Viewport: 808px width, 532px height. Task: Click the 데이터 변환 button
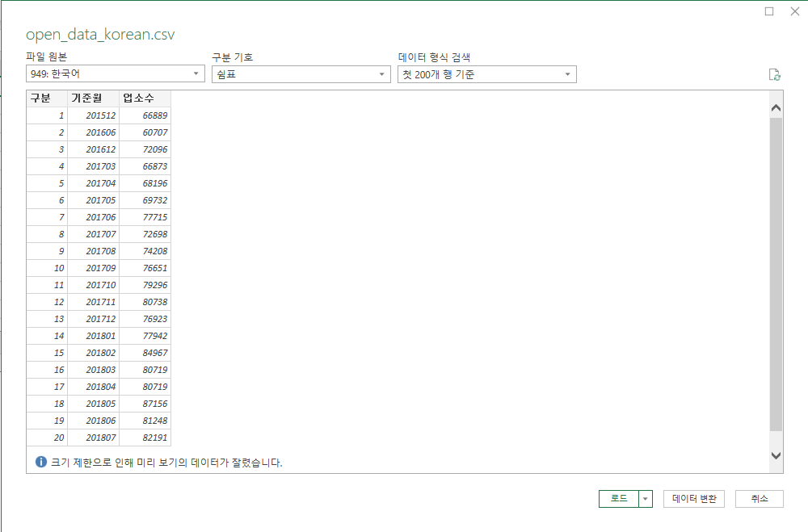pyautogui.click(x=693, y=499)
